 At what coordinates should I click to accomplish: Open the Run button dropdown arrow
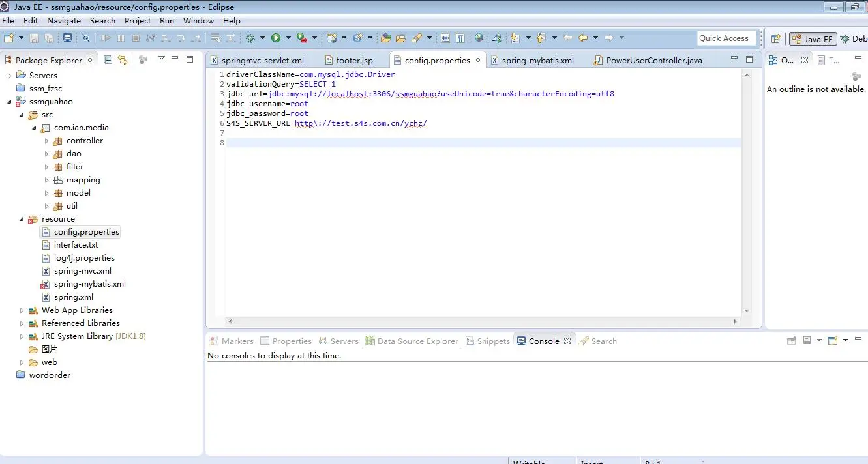(288, 38)
